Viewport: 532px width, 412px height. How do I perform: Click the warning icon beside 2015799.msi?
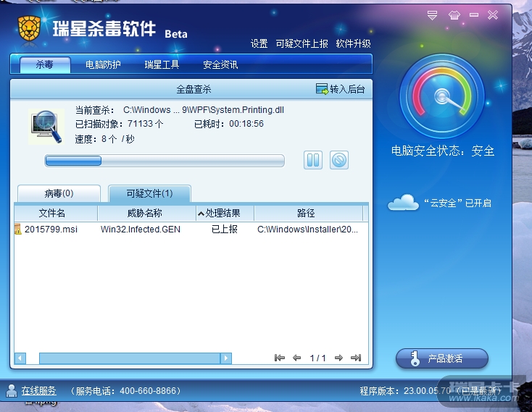click(18, 230)
